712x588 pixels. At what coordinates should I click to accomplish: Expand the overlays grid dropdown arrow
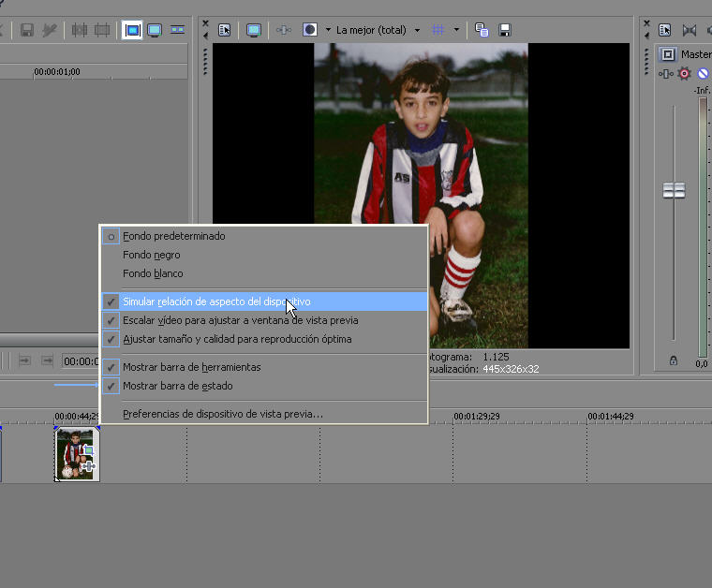point(456,30)
